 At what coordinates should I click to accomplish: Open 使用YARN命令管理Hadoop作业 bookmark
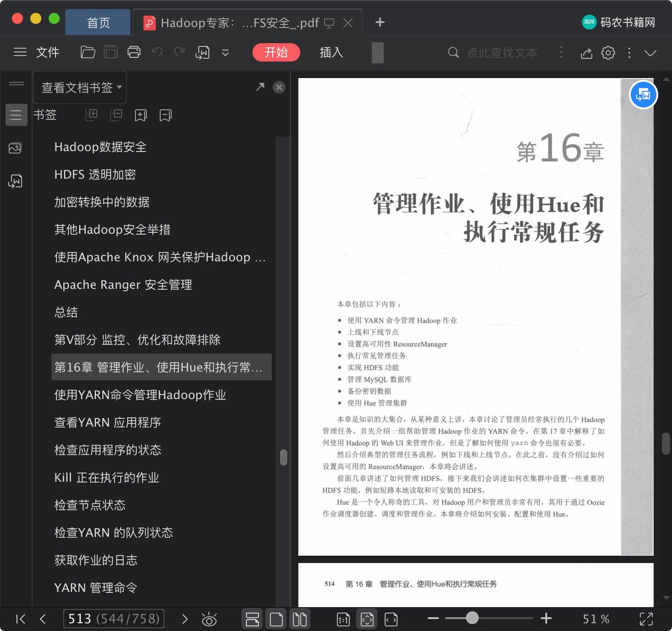(x=140, y=395)
